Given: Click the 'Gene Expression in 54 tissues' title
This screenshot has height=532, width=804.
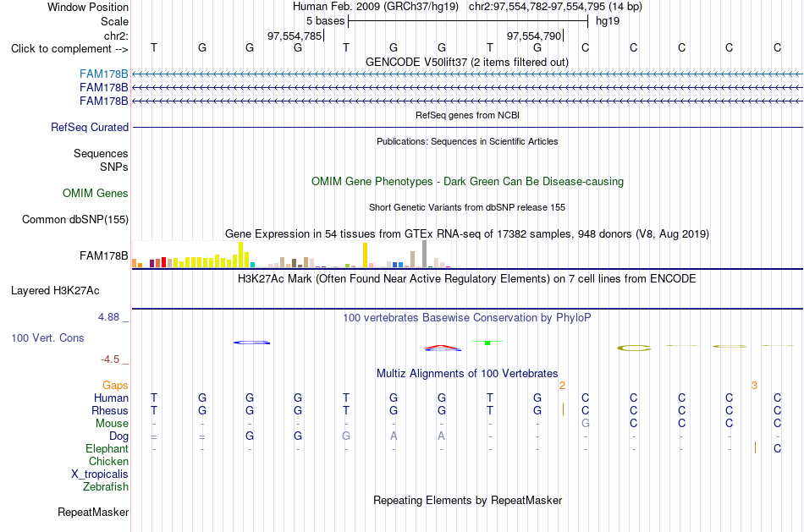Looking at the screenshot, I should (x=467, y=233).
